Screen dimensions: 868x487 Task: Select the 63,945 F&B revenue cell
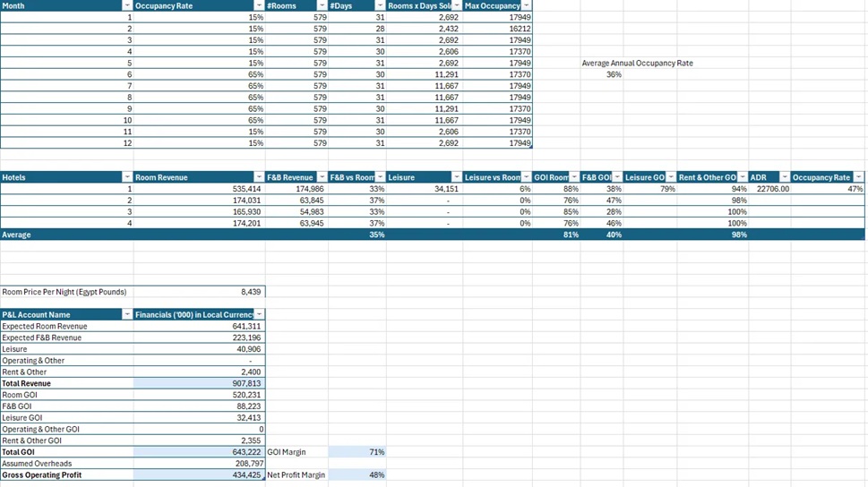click(296, 223)
